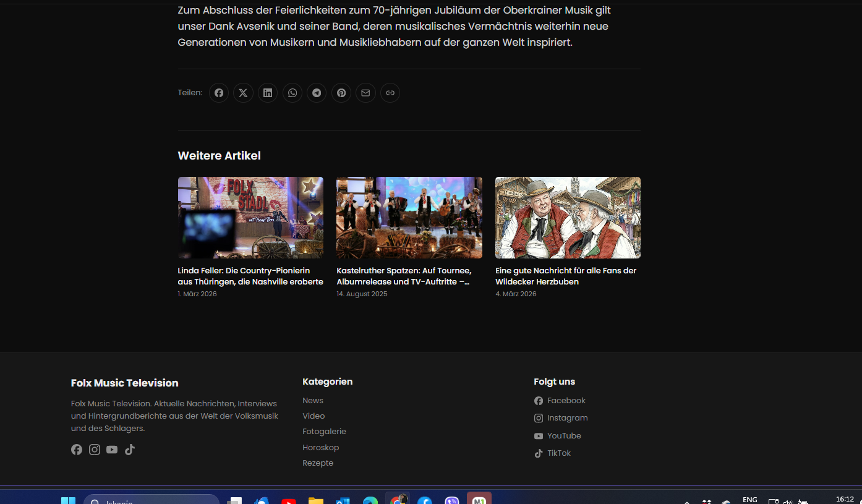Follow on Instagram under Folgt uns

coord(561,418)
